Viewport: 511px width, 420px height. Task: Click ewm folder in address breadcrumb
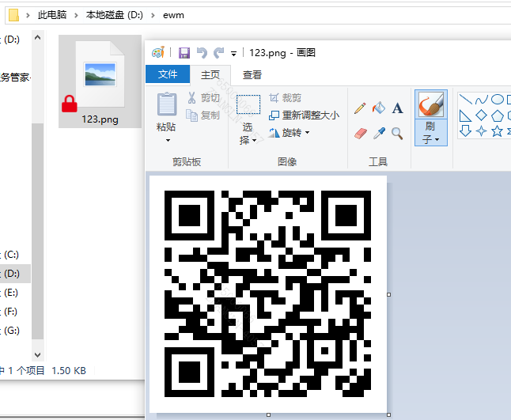point(173,15)
